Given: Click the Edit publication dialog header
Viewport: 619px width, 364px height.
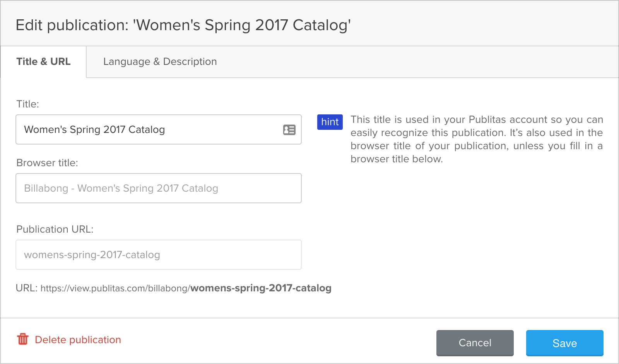Looking at the screenshot, I should pos(183,25).
